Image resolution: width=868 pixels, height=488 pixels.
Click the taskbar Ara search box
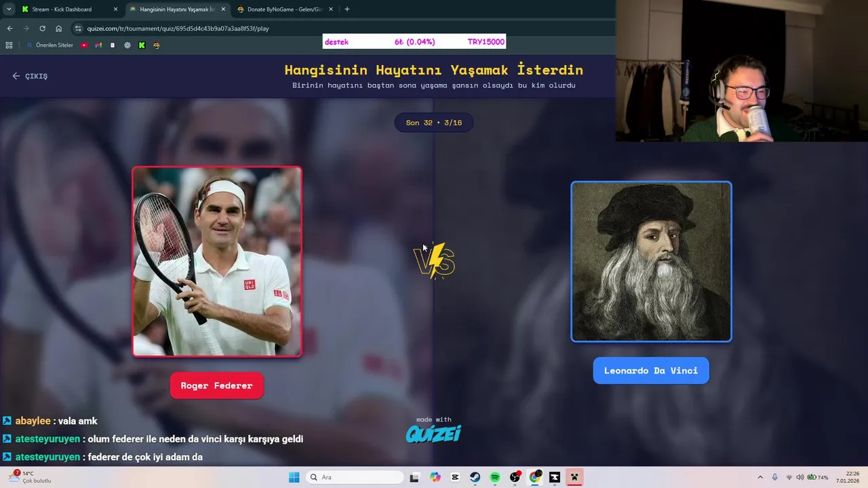click(354, 477)
